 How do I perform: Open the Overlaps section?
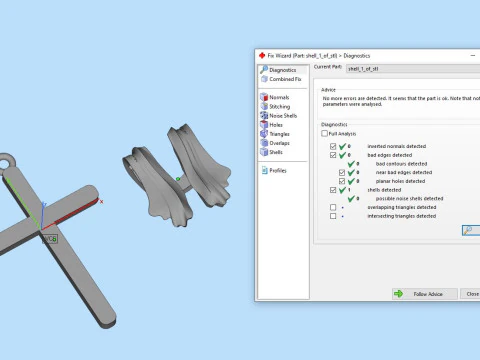(279, 143)
